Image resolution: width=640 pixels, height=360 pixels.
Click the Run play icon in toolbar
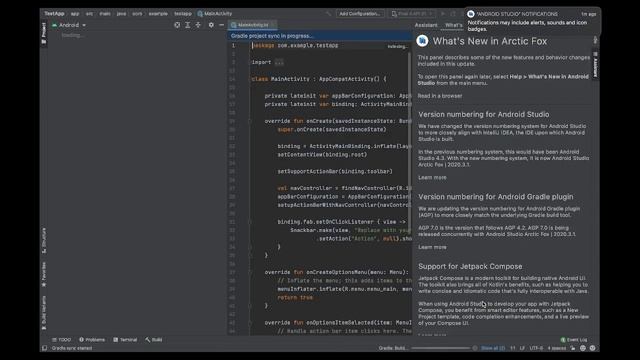pyautogui.click(x=443, y=13)
